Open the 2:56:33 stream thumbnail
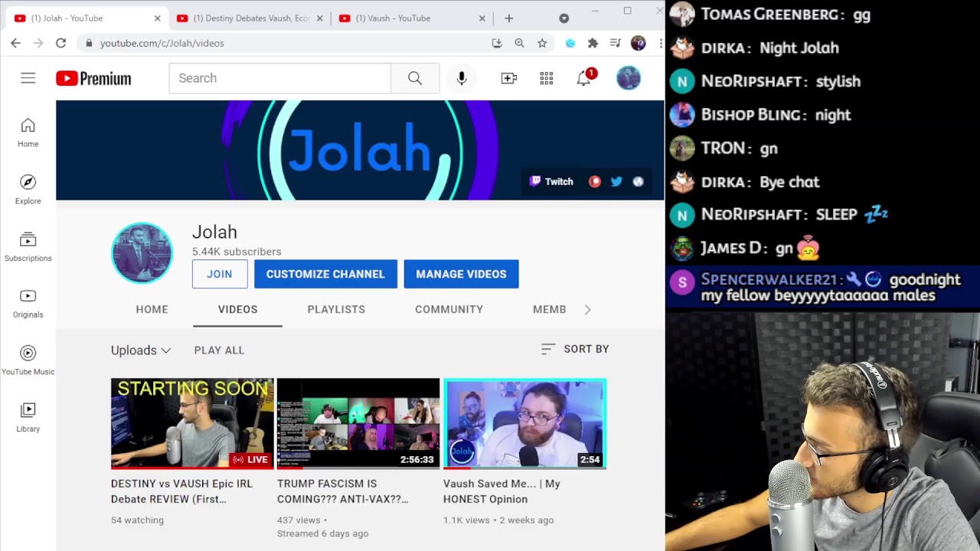This screenshot has width=980, height=551. 358,423
